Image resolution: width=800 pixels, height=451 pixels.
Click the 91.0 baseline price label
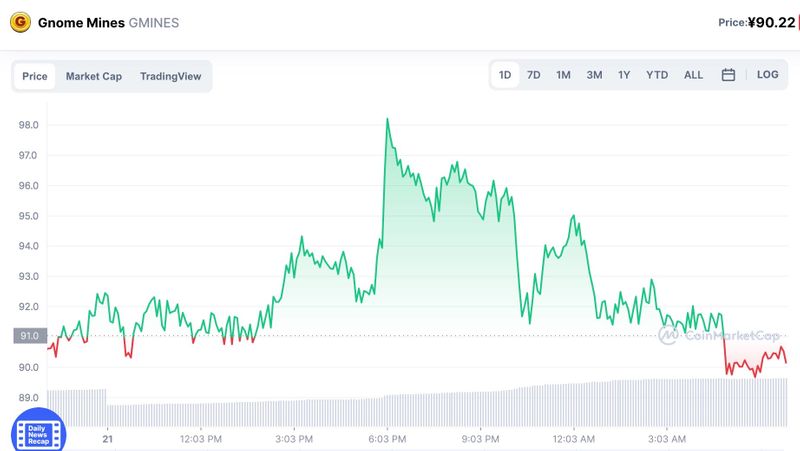coord(28,336)
